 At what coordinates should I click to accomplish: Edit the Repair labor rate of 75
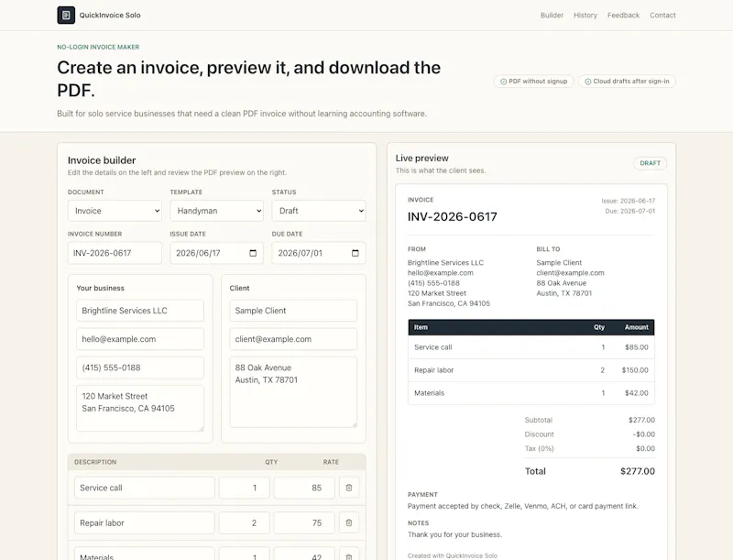click(304, 522)
